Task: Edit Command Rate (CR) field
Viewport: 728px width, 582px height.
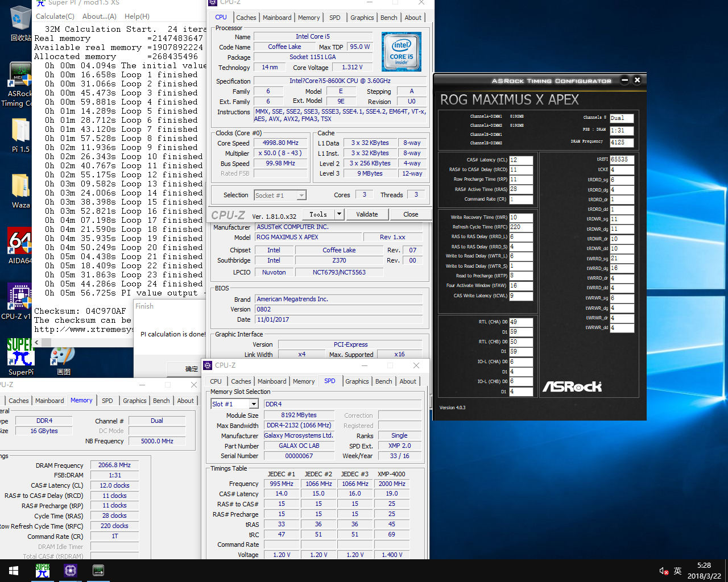Action: (521, 199)
